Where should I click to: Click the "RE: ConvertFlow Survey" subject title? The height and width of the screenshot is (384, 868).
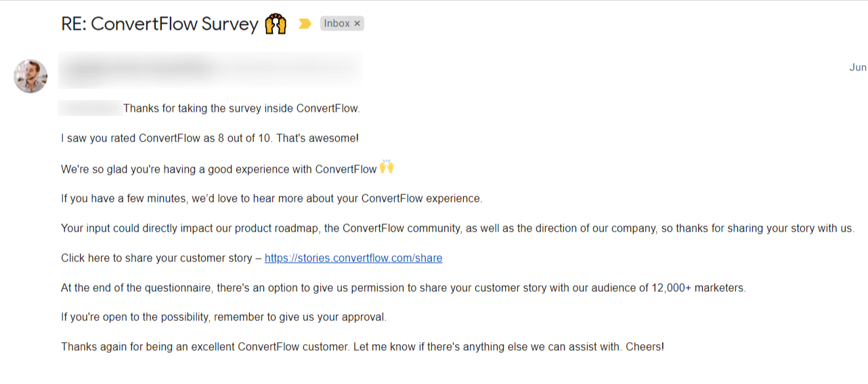coord(159,24)
